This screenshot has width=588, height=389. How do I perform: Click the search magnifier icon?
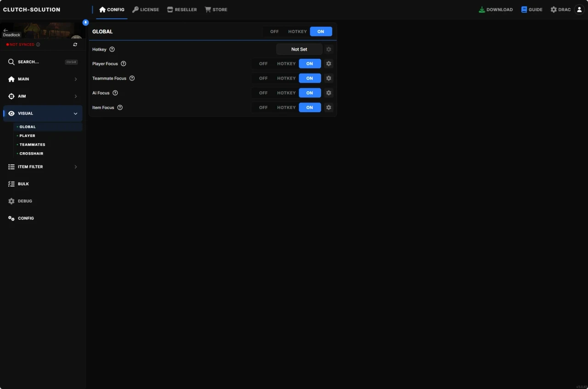pos(11,62)
